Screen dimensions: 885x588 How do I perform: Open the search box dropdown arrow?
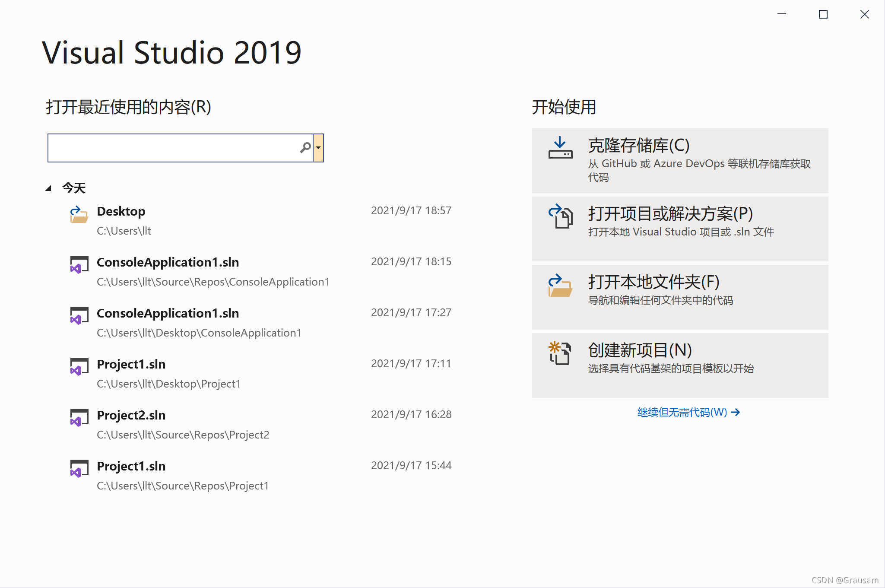[318, 148]
